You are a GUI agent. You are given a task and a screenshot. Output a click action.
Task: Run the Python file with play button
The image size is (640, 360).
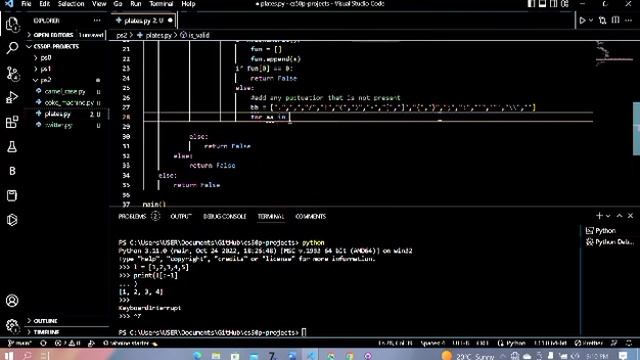pyautogui.click(x=582, y=20)
